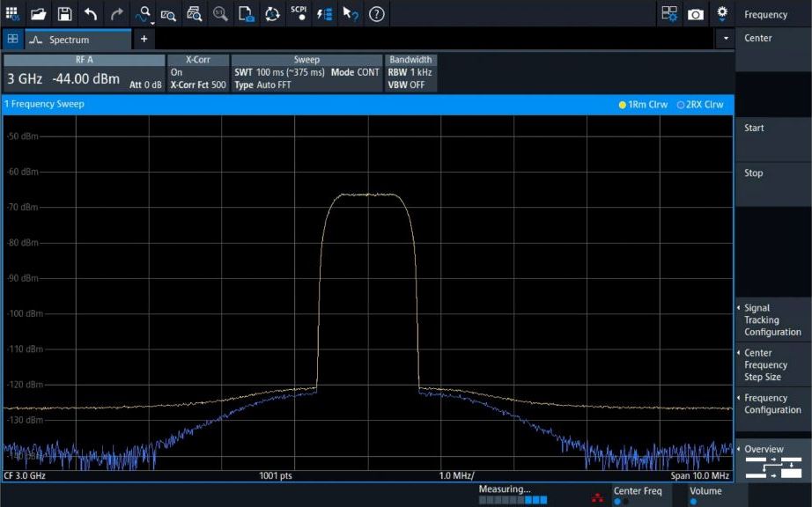Click the auto-set circular arrows icon

pyautogui.click(x=272, y=14)
